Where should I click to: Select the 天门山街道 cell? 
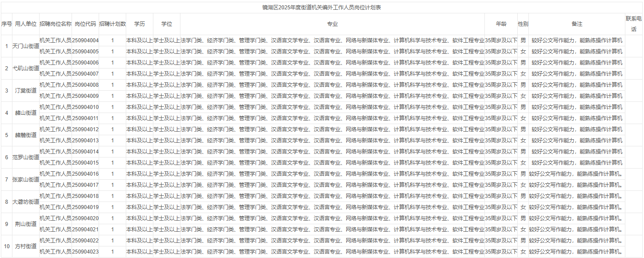point(26,46)
